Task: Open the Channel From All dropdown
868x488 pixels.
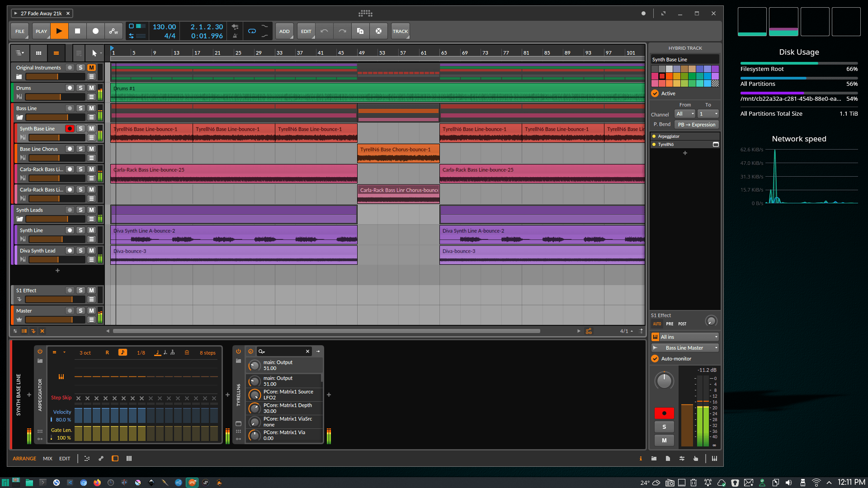Action: [x=685, y=114]
